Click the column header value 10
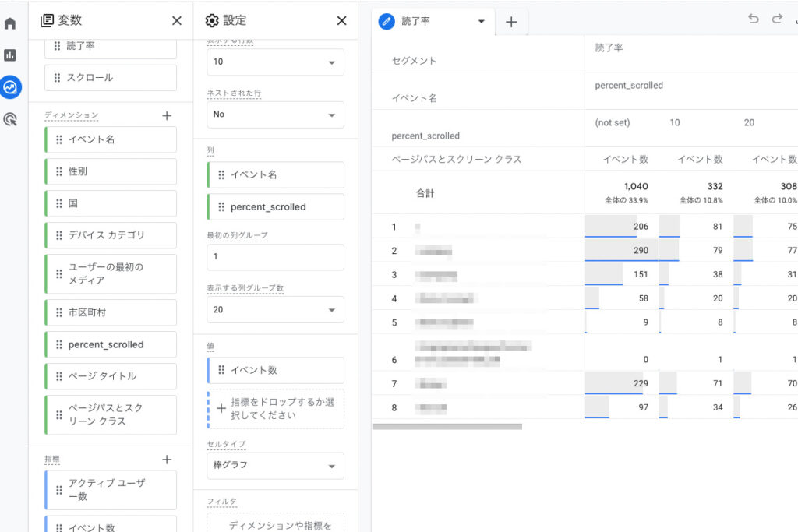This screenshot has height=532, width=798. pyautogui.click(x=675, y=122)
